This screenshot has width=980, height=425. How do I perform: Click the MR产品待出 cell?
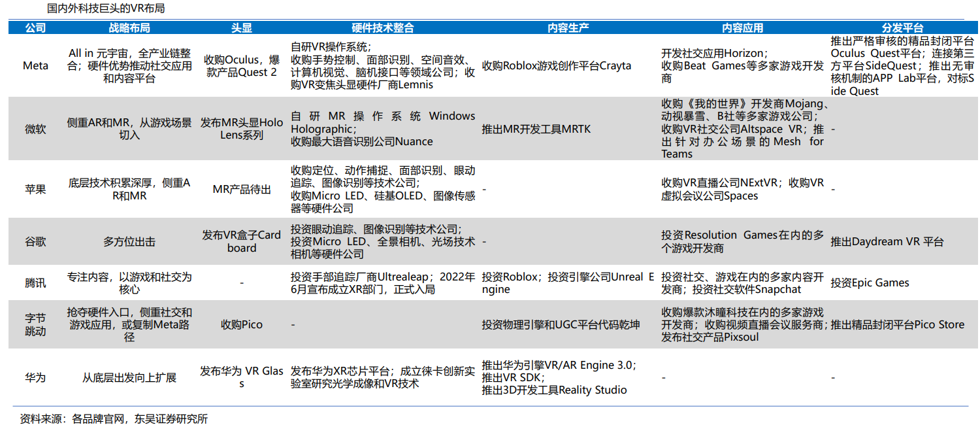(x=242, y=190)
